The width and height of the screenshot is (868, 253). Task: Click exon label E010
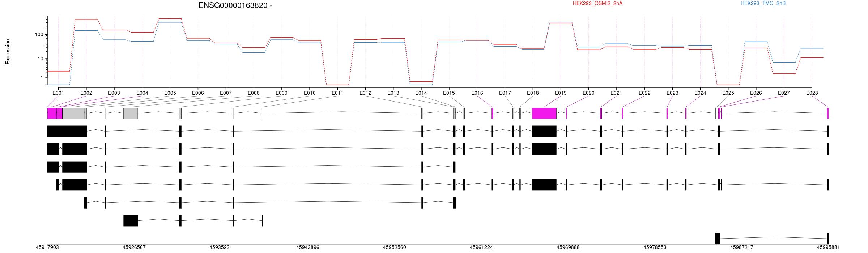(x=310, y=93)
